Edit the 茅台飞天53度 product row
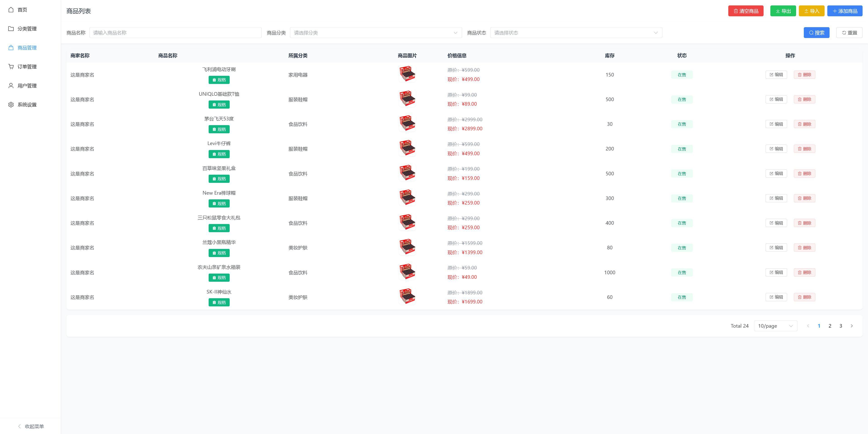This screenshot has width=868, height=434. click(x=776, y=124)
